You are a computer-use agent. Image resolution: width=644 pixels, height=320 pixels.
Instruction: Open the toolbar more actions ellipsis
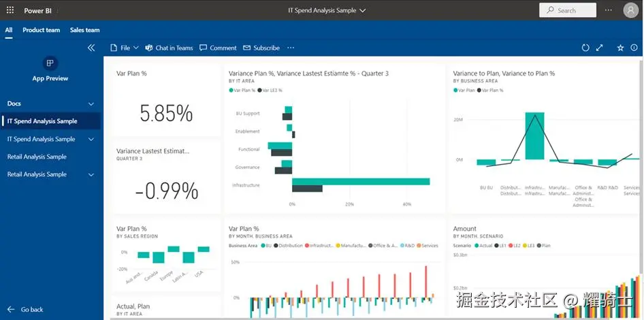[291, 48]
